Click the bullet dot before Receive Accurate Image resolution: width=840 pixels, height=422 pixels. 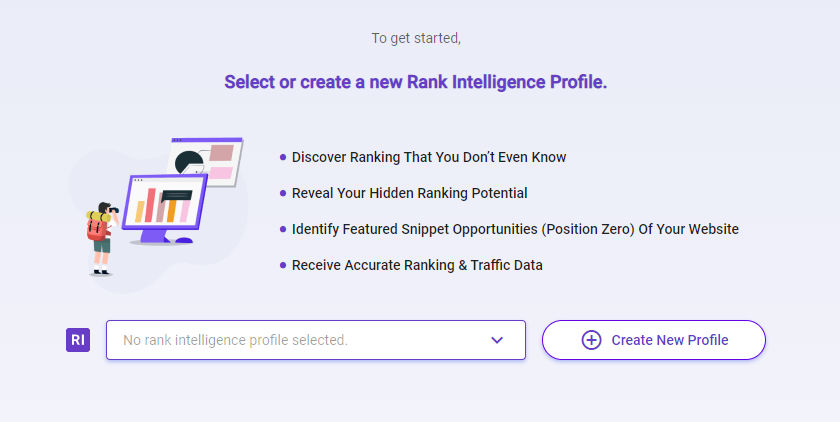coord(283,265)
